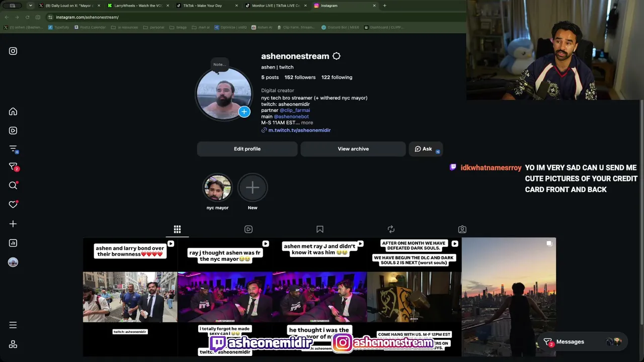Open the Clip Farm Stream bookmark

(296, 27)
